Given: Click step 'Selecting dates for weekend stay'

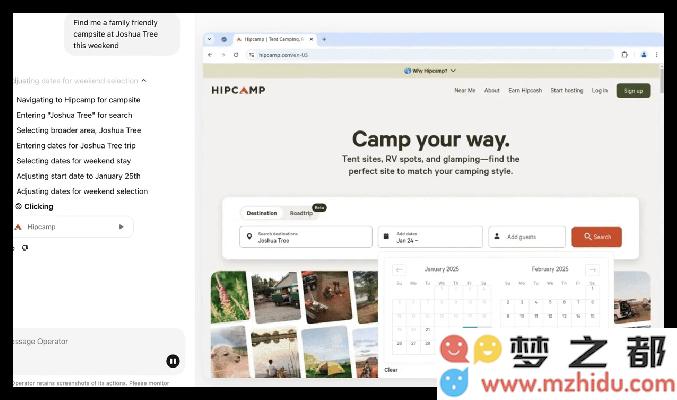Looking at the screenshot, I should pos(74,161).
